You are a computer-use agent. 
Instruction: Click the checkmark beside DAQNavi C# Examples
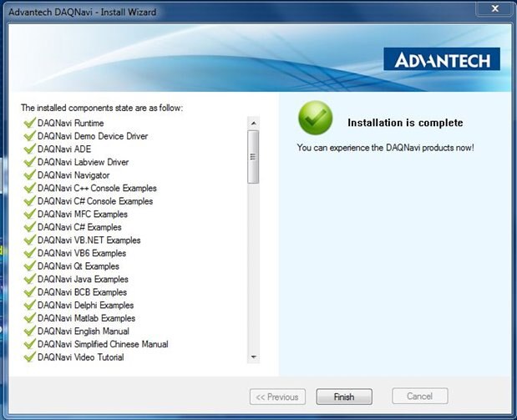(x=29, y=227)
